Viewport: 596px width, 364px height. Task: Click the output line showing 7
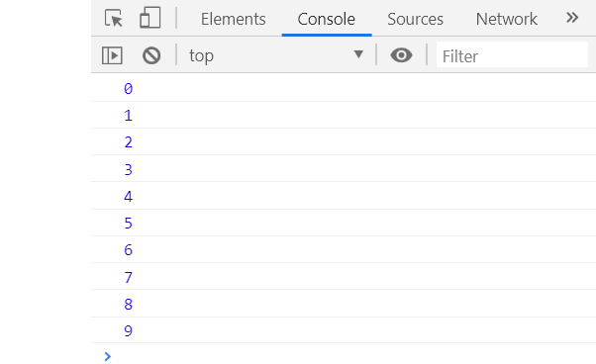pos(344,277)
